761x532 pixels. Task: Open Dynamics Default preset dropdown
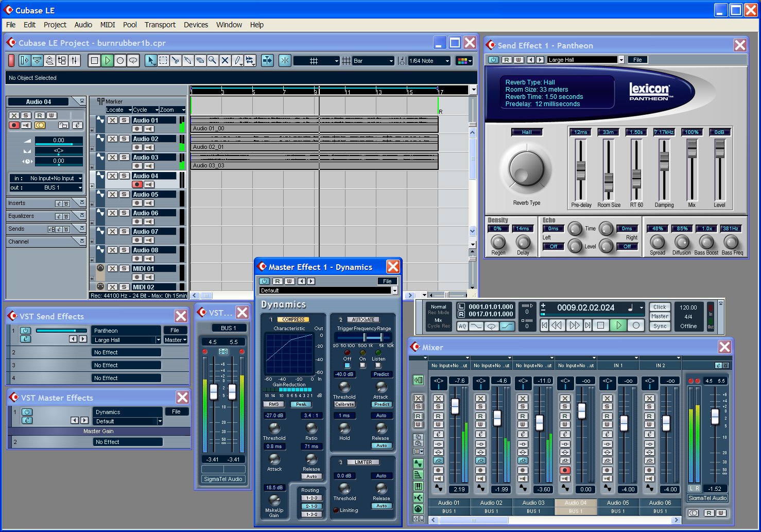pyautogui.click(x=394, y=290)
